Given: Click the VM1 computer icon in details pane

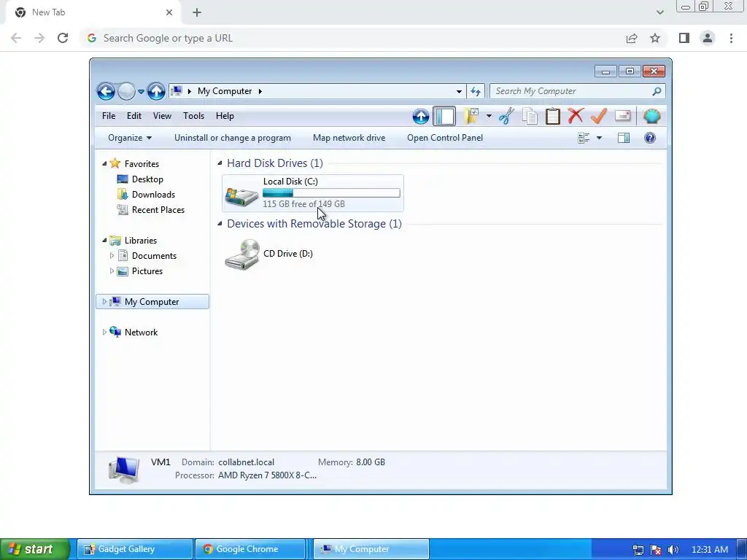Looking at the screenshot, I should point(124,470).
